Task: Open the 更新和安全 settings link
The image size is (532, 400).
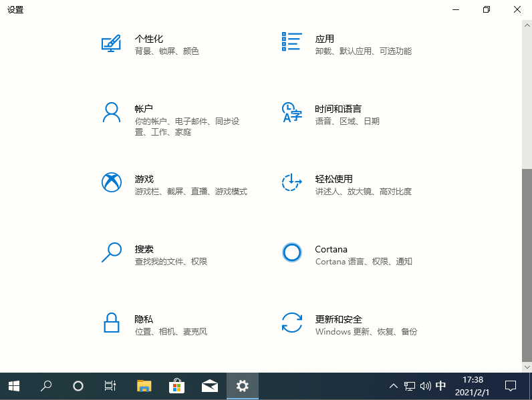Action: pyautogui.click(x=338, y=319)
